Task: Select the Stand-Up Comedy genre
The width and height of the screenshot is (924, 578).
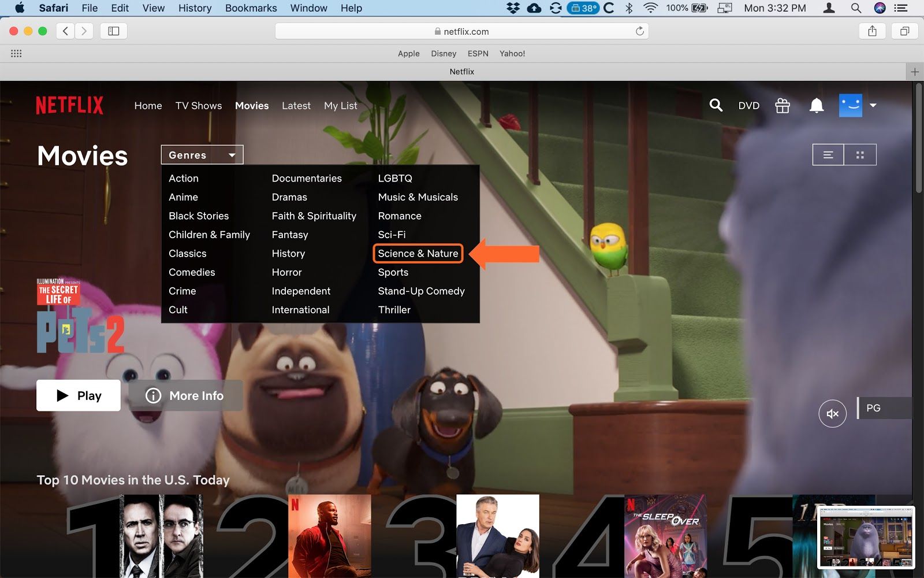Action: point(421,291)
